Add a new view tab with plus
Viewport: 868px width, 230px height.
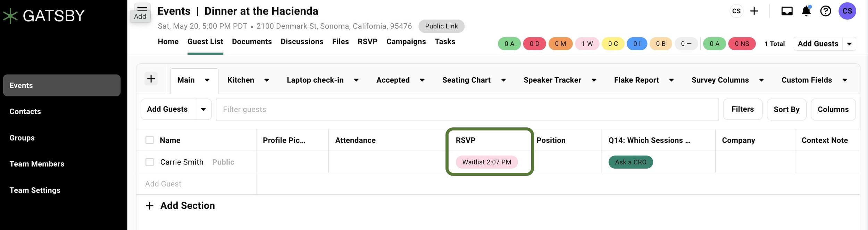click(x=151, y=79)
